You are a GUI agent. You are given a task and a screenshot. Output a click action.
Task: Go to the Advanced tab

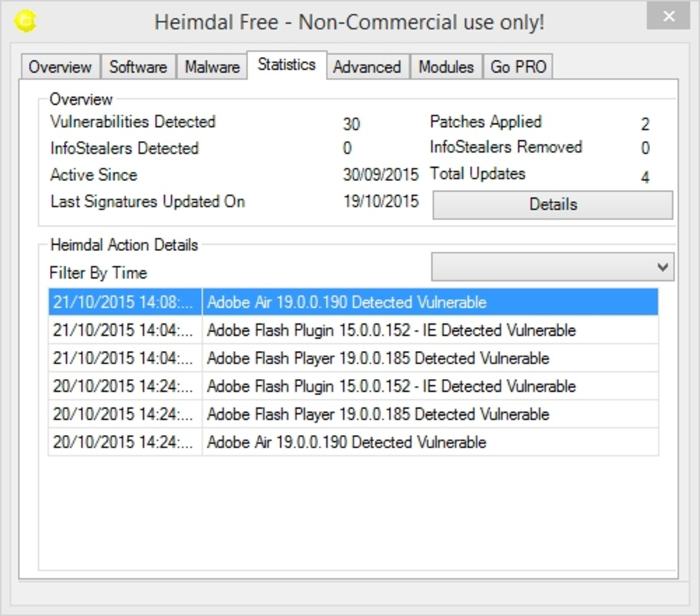point(367,67)
